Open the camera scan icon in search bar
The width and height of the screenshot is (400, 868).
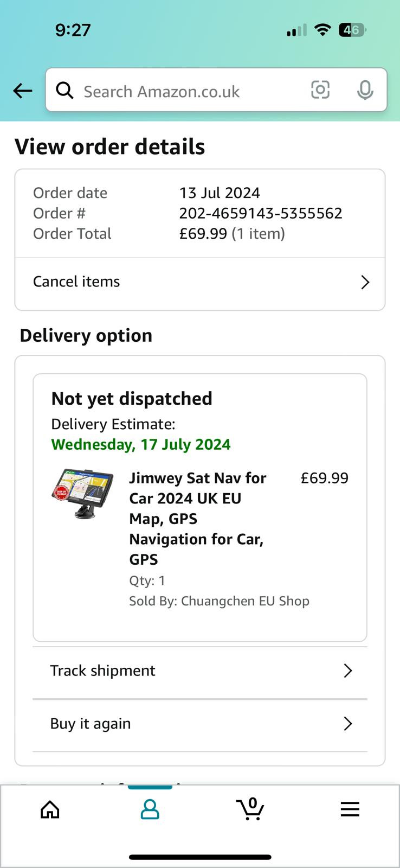[x=320, y=90]
